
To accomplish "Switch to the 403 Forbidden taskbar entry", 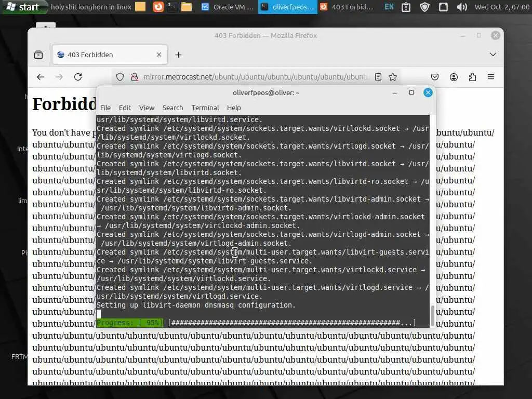I will click(347, 7).
